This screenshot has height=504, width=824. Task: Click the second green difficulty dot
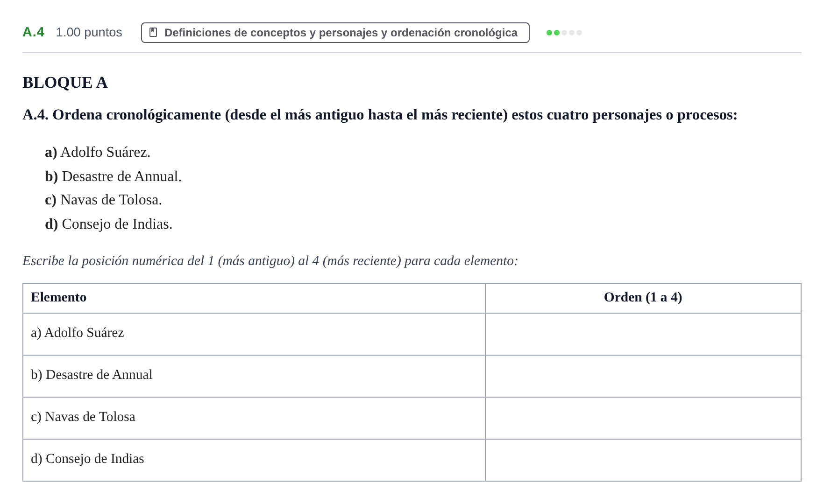click(557, 33)
